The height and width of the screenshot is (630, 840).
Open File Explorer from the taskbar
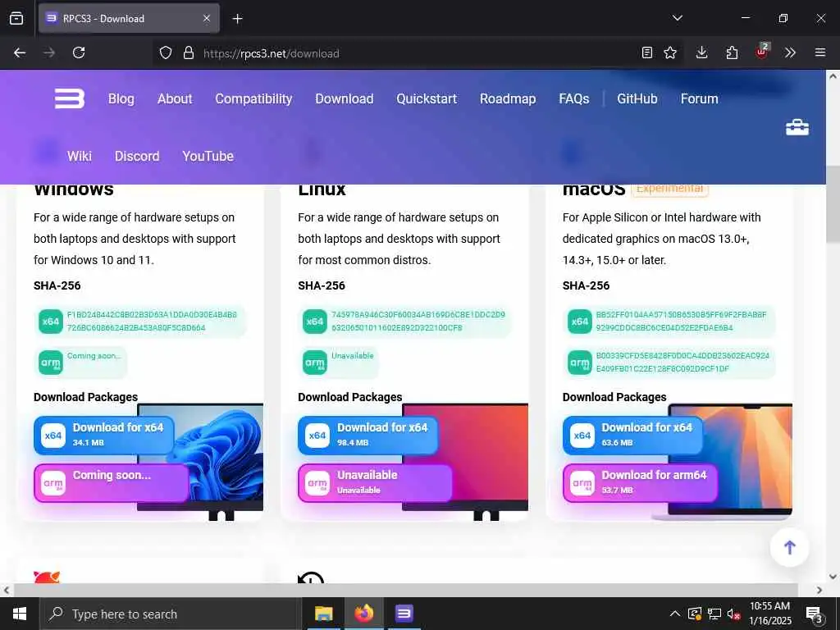click(x=323, y=614)
